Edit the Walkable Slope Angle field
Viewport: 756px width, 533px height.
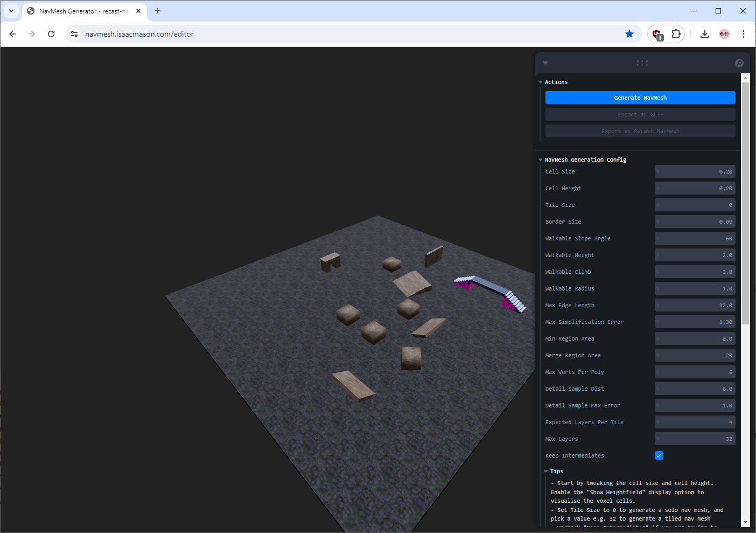coord(695,238)
